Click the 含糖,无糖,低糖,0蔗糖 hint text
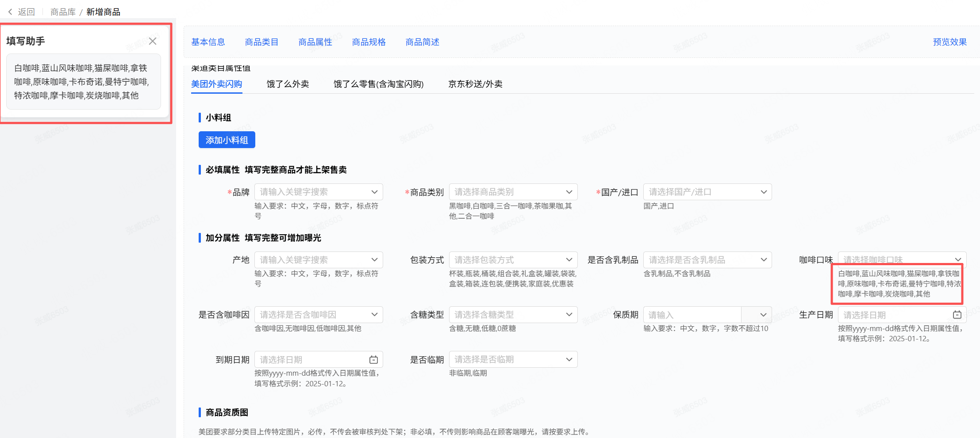This screenshot has height=438, width=980. tap(483, 328)
